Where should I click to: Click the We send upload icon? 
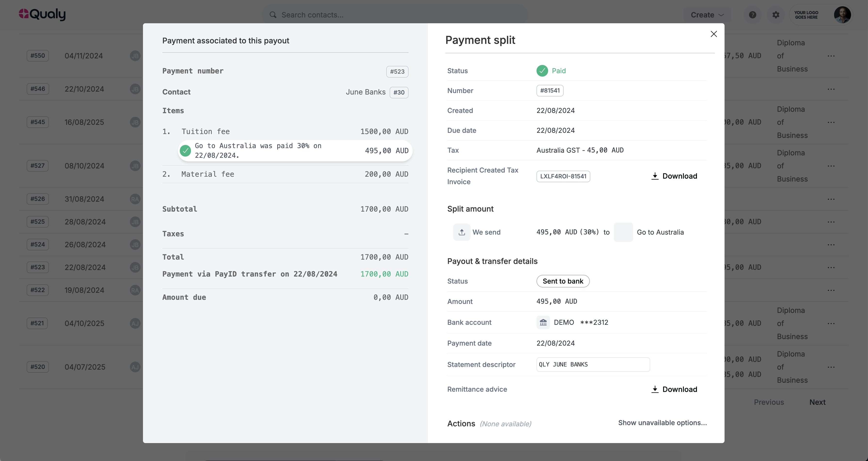pos(462,232)
